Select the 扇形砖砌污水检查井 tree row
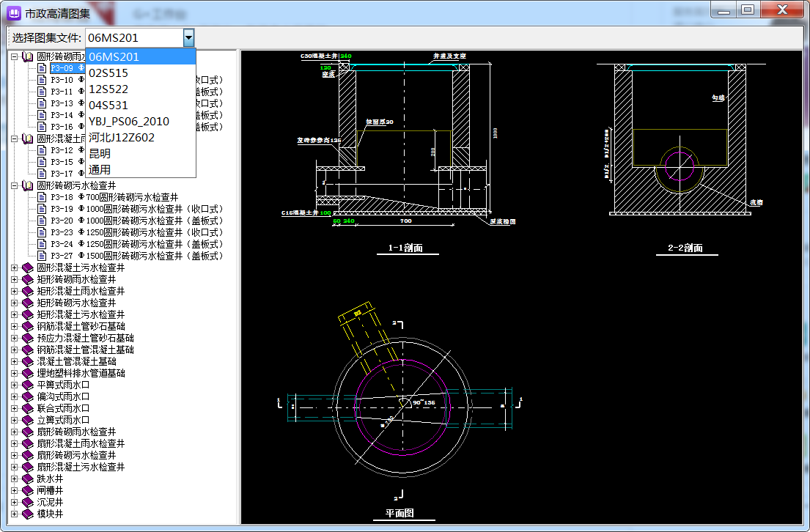 click(76, 456)
